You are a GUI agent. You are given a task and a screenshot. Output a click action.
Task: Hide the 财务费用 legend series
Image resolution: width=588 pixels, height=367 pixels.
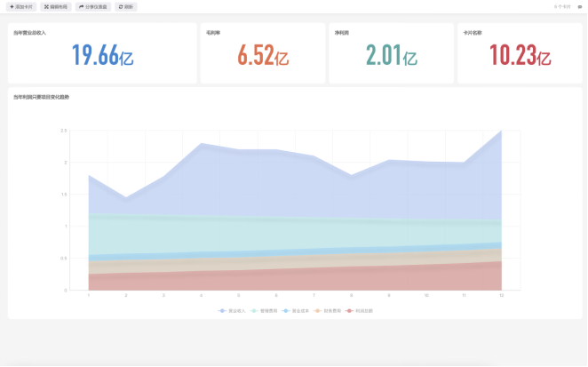[x=328, y=311]
